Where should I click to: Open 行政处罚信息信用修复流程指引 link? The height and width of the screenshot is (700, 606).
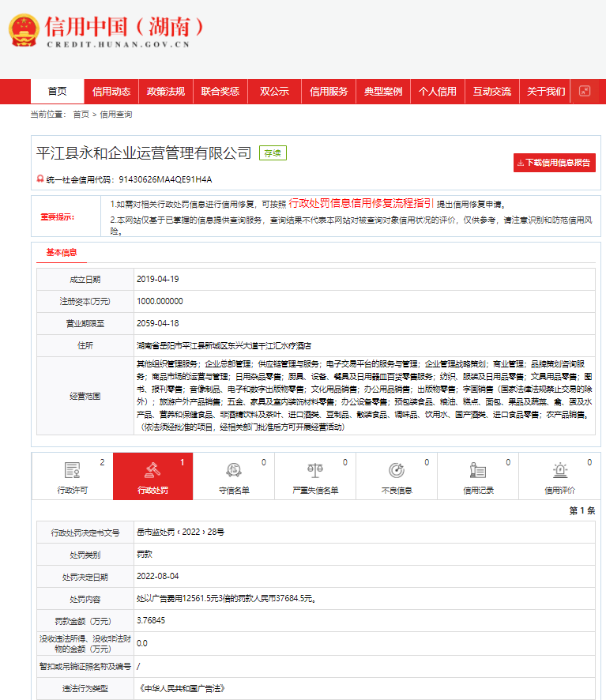point(360,203)
